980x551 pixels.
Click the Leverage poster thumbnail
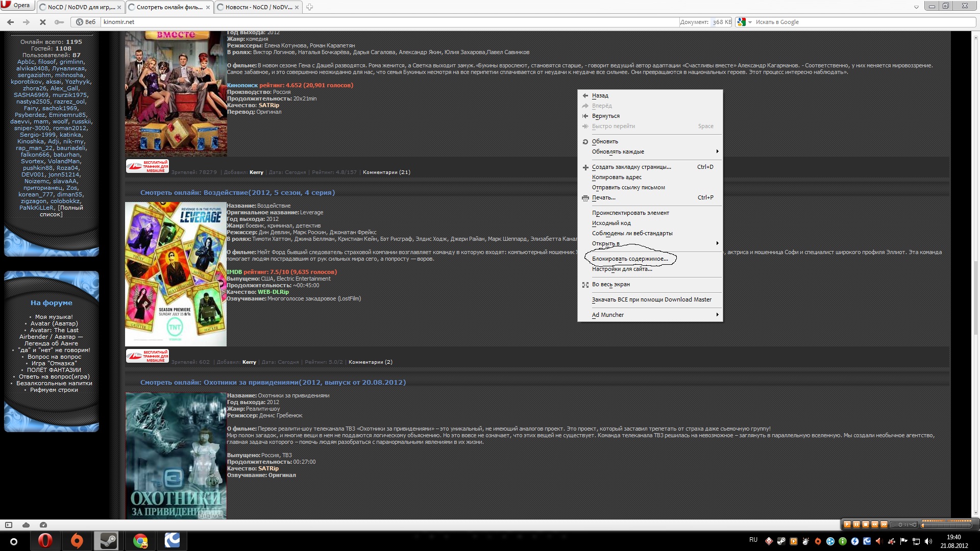click(x=176, y=274)
